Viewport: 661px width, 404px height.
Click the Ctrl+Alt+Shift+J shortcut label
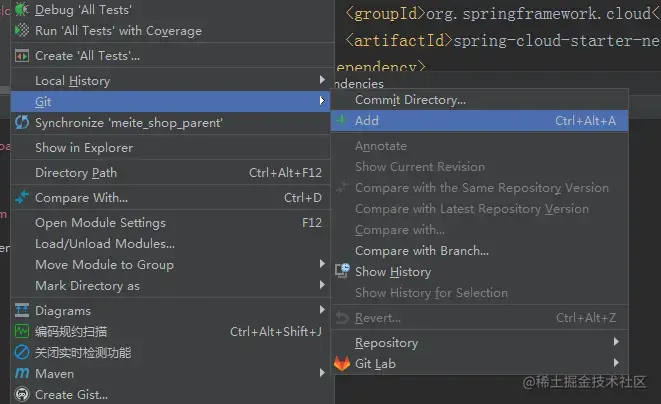[x=276, y=331]
